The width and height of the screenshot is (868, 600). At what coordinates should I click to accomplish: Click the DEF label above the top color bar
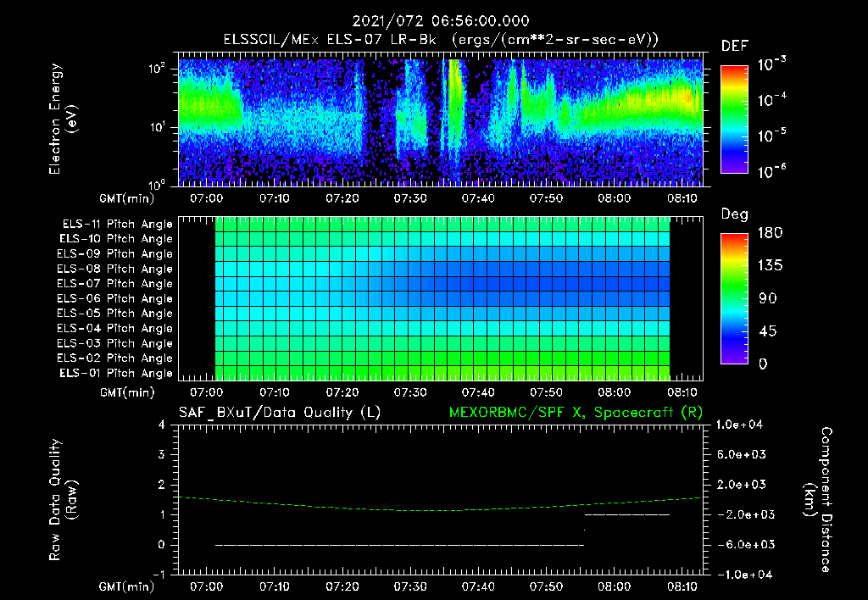[735, 46]
